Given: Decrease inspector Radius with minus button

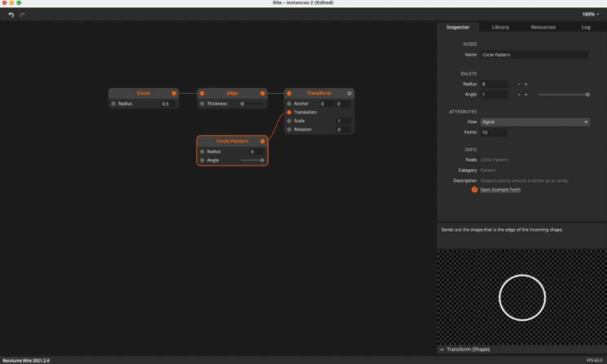Looking at the screenshot, I should (x=519, y=84).
